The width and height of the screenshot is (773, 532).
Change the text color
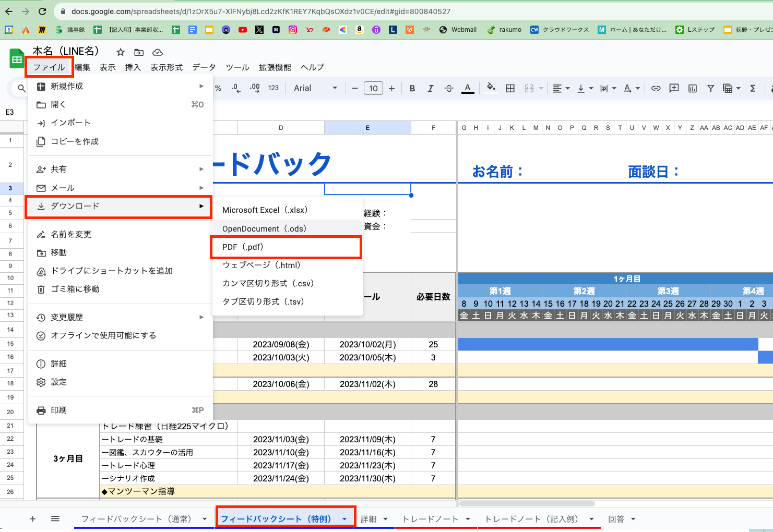[468, 88]
